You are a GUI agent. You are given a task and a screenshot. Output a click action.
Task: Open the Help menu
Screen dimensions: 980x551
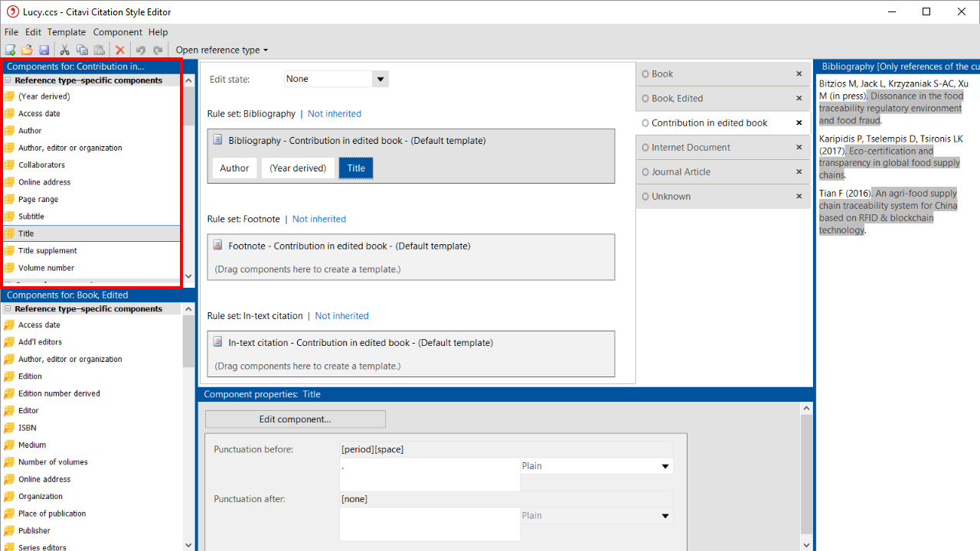point(158,32)
